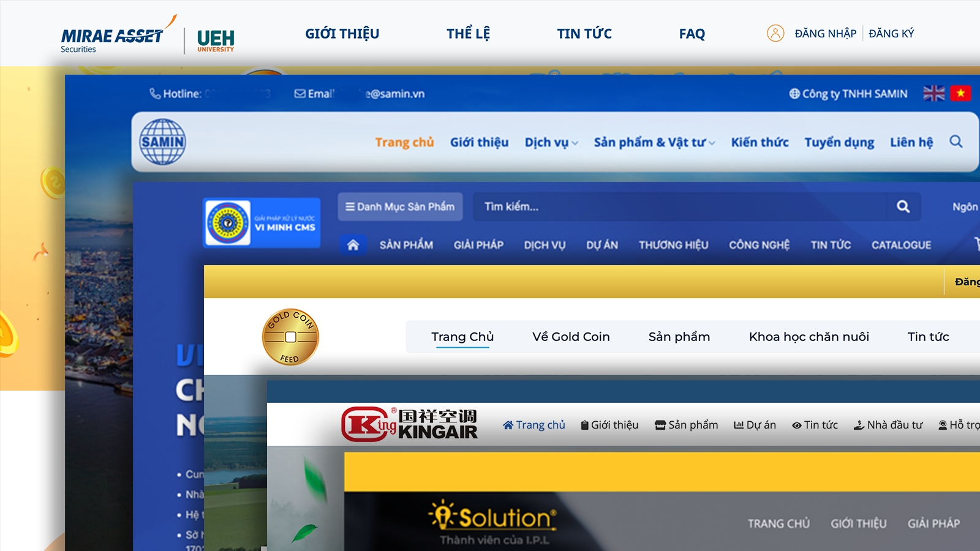Click search button next to Tìm kiếm field
The height and width of the screenshot is (551, 980).
pos(903,207)
